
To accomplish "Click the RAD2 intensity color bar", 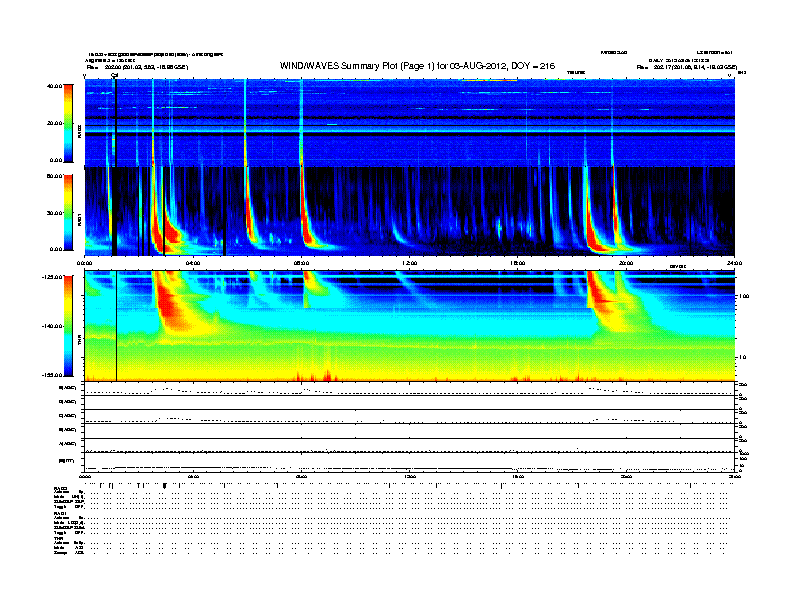I will tap(68, 123).
